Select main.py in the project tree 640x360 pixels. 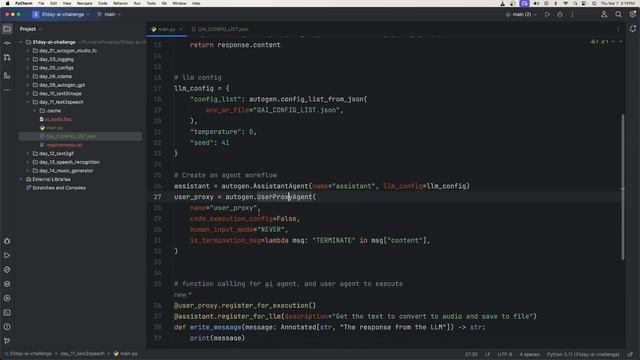click(x=55, y=128)
